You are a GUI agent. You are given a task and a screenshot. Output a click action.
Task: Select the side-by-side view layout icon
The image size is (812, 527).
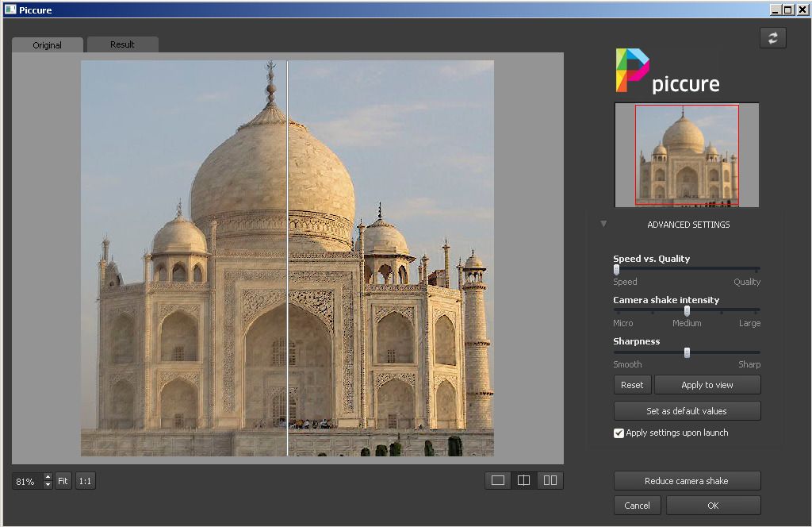pos(550,480)
